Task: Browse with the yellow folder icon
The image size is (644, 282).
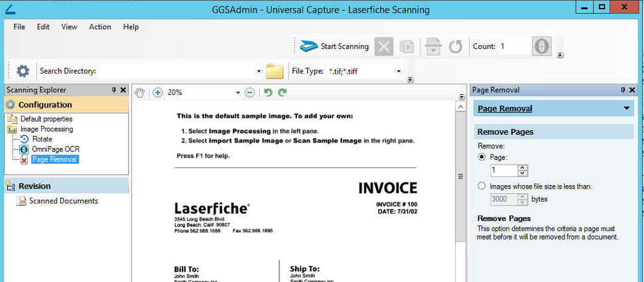Action: tap(275, 71)
